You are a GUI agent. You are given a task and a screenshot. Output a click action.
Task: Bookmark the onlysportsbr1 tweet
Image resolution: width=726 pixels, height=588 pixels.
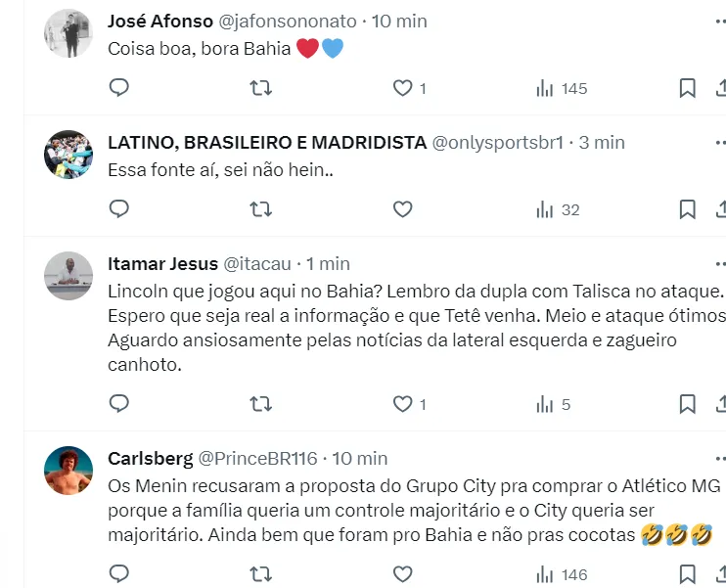click(688, 209)
